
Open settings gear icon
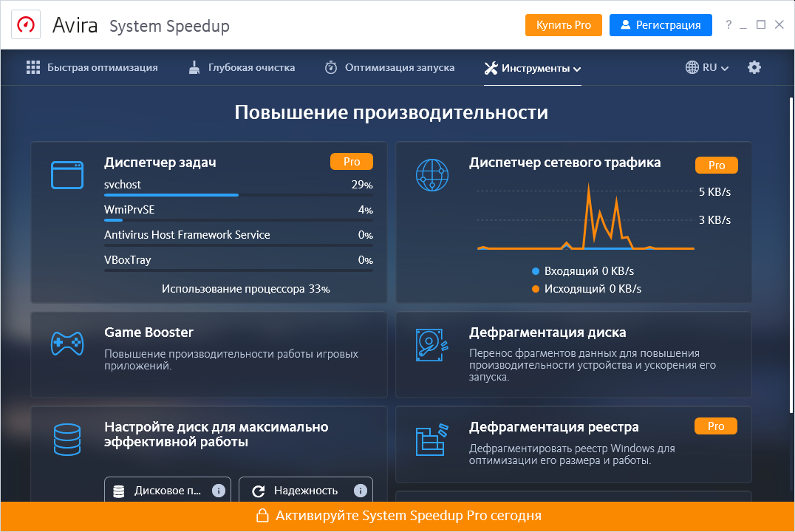coord(754,67)
